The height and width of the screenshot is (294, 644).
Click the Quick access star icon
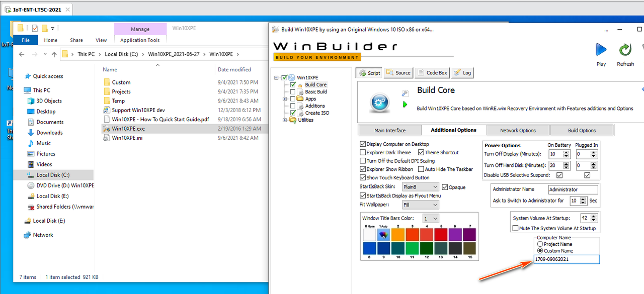pos(28,76)
